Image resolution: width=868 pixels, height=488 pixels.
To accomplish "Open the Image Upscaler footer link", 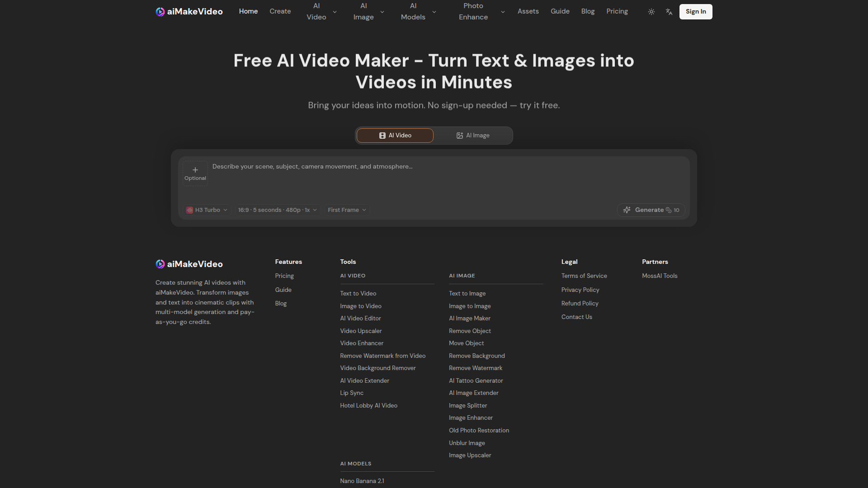I will click(470, 455).
